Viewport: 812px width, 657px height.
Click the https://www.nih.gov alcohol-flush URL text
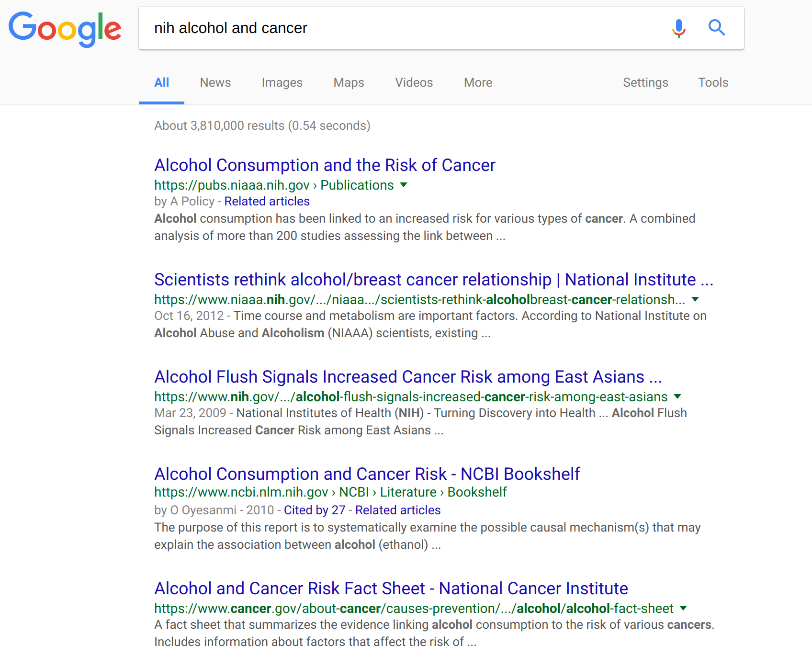point(411,396)
